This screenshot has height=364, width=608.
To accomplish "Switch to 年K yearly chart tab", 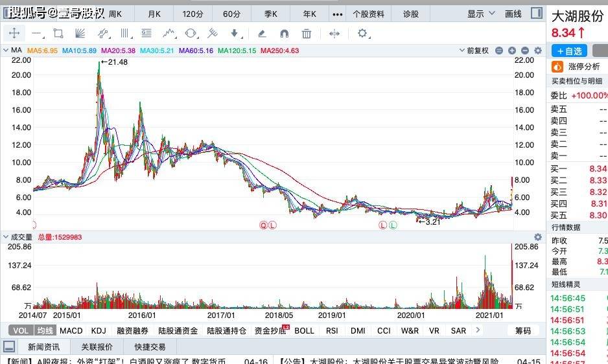I will [x=309, y=14].
